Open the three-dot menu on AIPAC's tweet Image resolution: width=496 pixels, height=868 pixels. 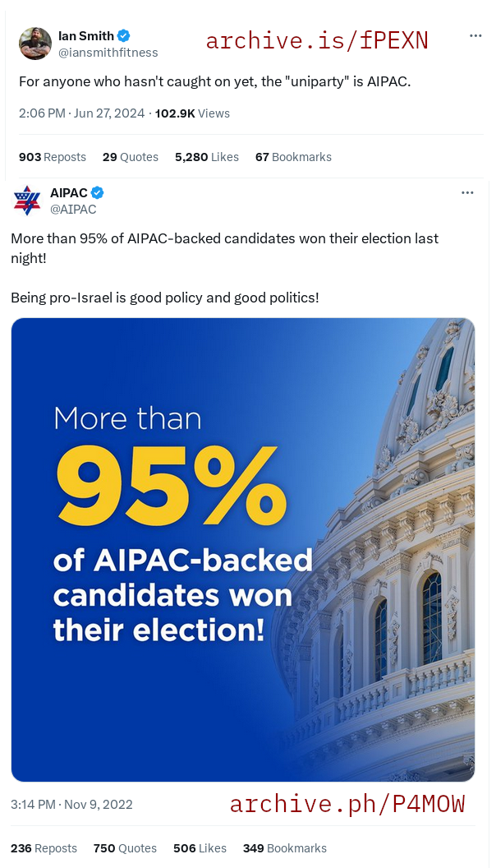pyautogui.click(x=467, y=192)
